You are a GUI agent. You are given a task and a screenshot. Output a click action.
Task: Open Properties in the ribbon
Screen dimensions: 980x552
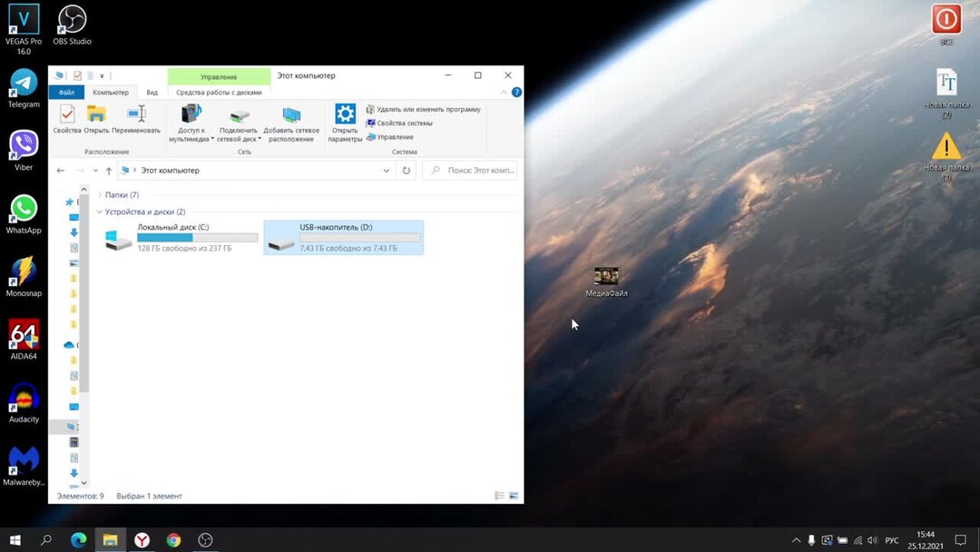click(67, 120)
